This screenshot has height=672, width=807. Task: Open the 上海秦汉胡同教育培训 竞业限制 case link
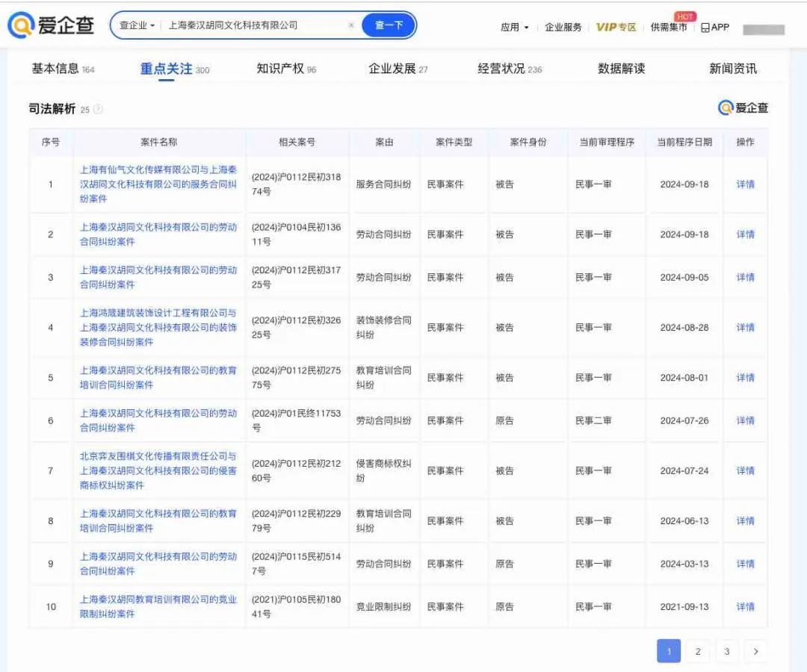tap(158, 607)
